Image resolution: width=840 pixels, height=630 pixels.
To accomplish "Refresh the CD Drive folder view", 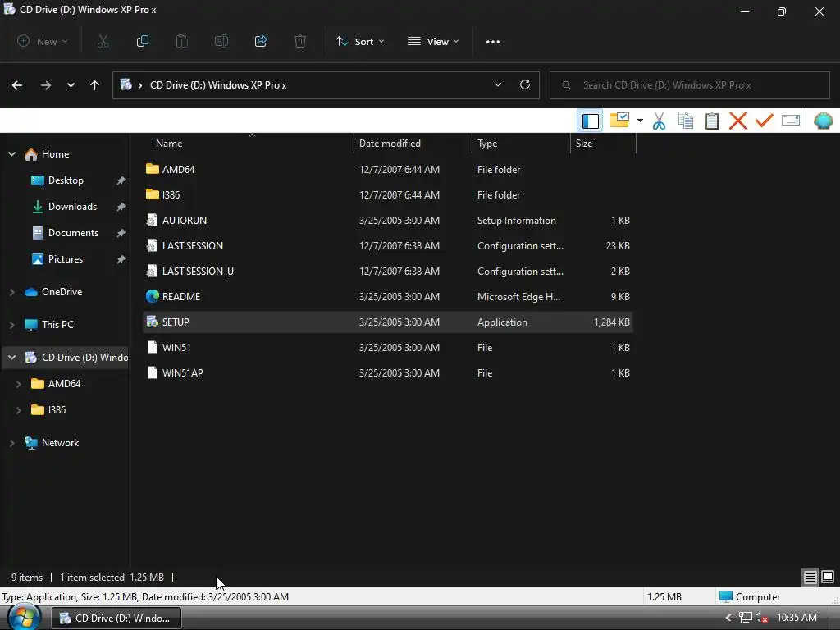I will (x=525, y=84).
